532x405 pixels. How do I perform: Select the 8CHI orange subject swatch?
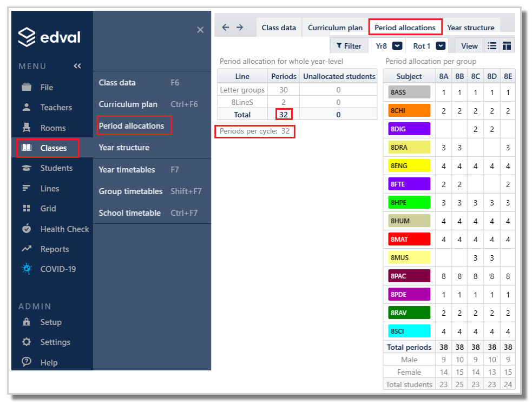(x=409, y=110)
